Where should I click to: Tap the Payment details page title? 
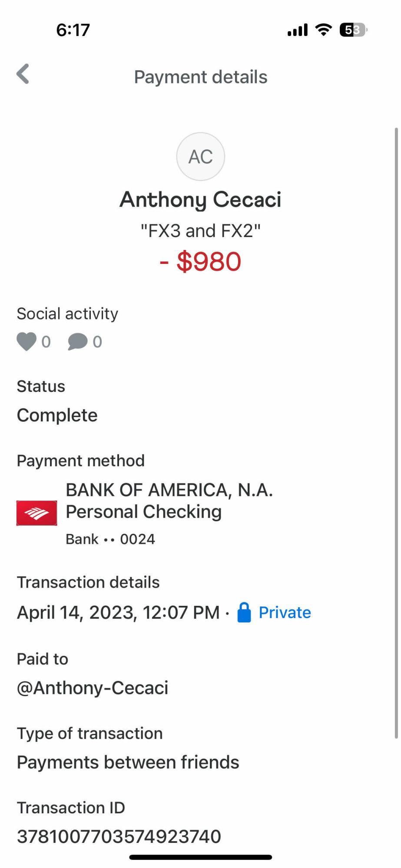pos(200,77)
